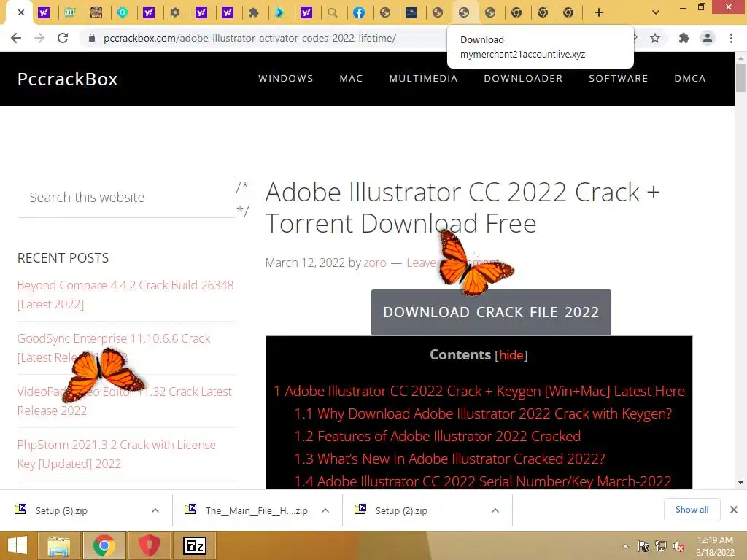
Task: Open a new browser tab
Action: [599, 12]
